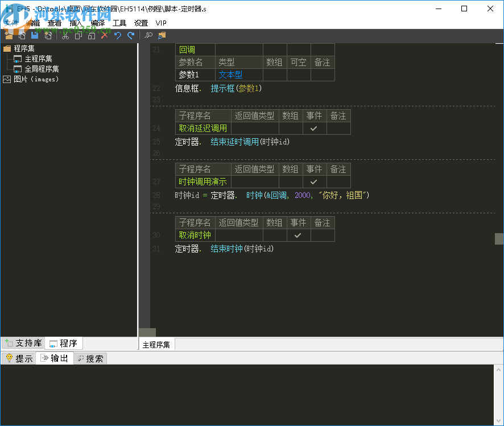
Task: Click the new project folder icon
Action: (x=9, y=35)
